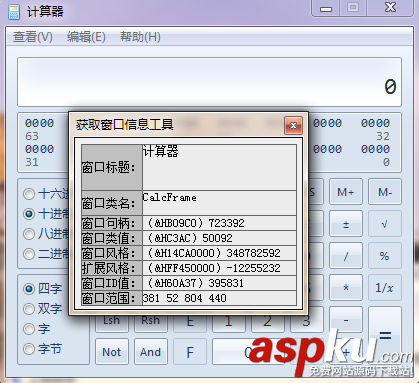Click the 窗口类值 value 50092
This screenshot has height=383, width=419.
(x=219, y=238)
